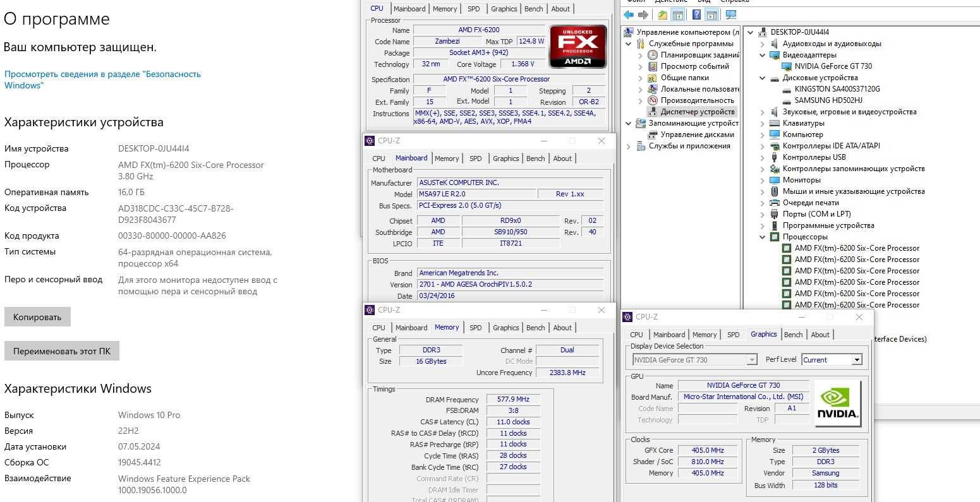Select Программные устройства category
The height and width of the screenshot is (502, 980).
point(828,225)
